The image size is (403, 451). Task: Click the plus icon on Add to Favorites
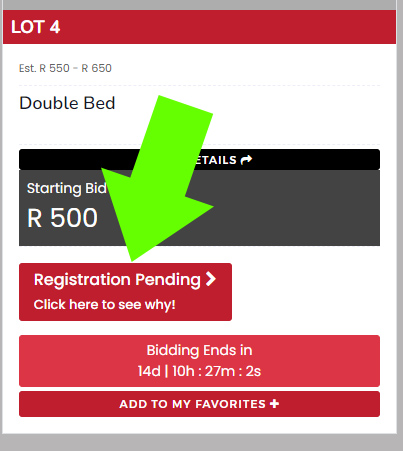pos(274,404)
